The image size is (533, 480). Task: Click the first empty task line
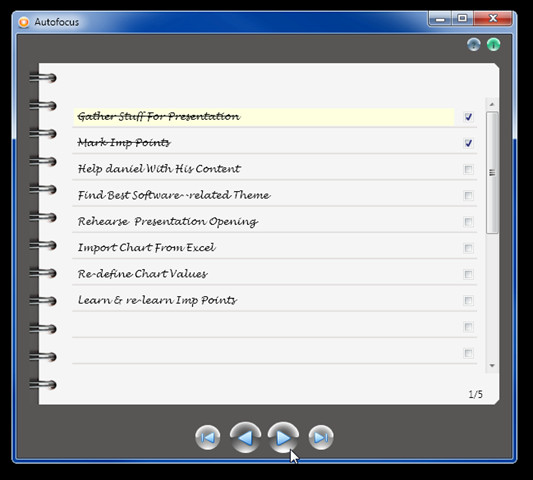tap(264, 327)
